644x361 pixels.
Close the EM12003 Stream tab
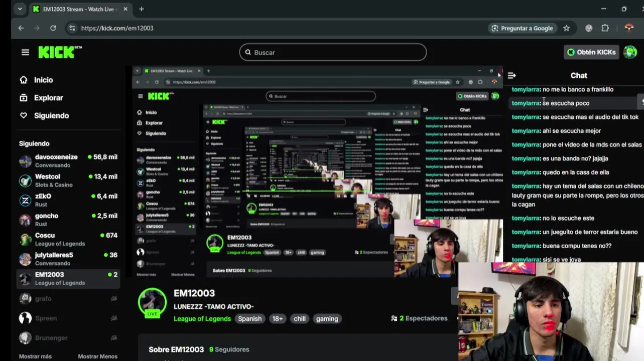tap(125, 9)
